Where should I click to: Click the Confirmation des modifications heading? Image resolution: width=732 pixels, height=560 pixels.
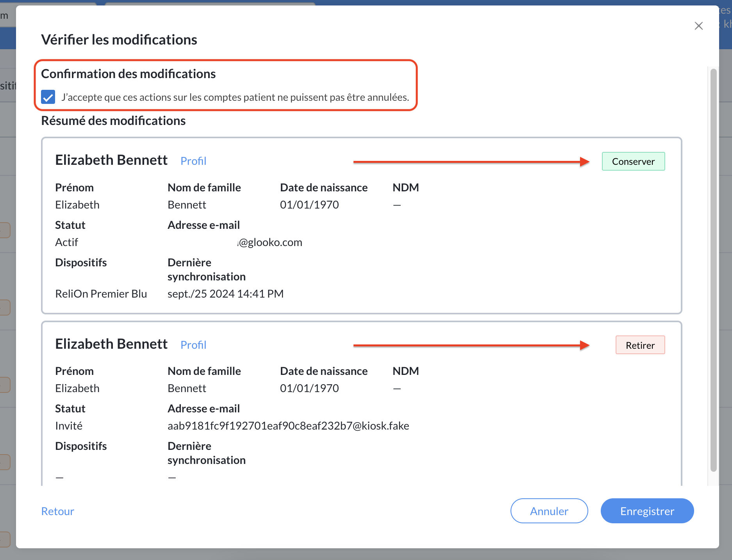[x=129, y=74]
